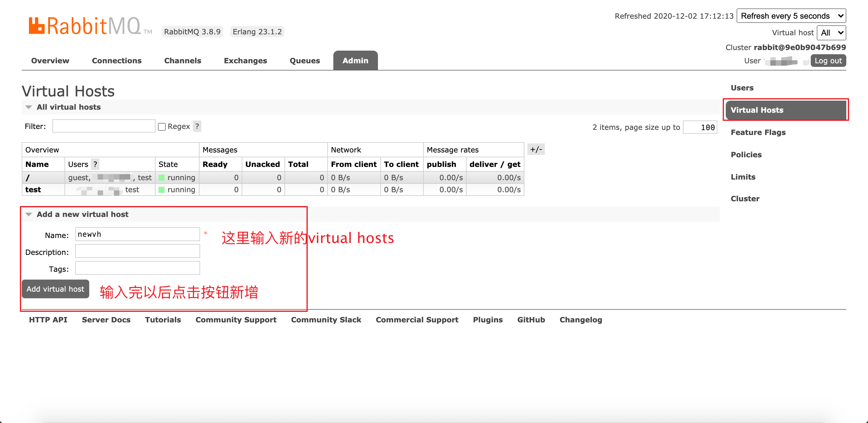This screenshot has height=423, width=868.
Task: Open the Connections tab
Action: [x=116, y=61]
